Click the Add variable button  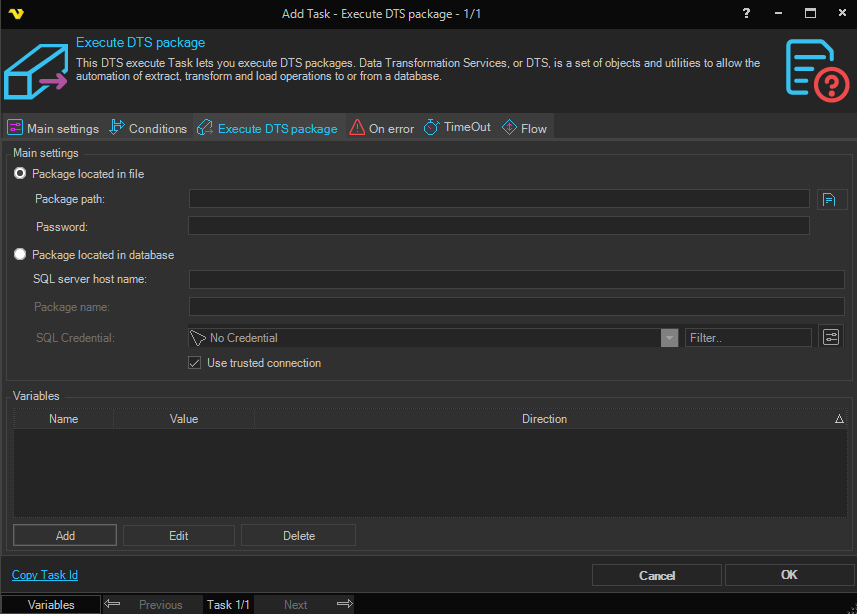pyautogui.click(x=65, y=536)
